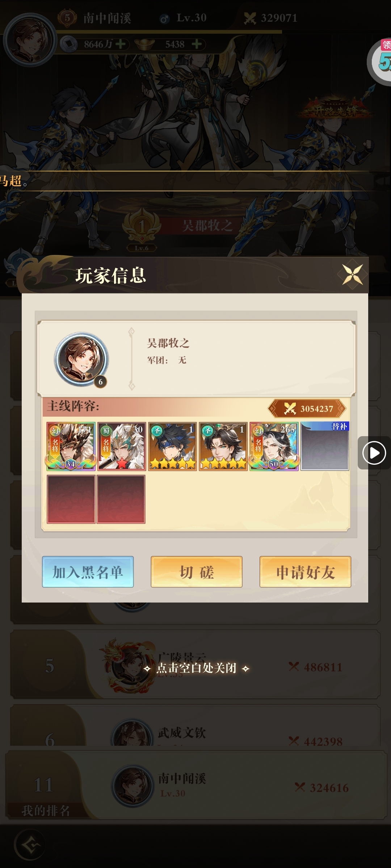
Task: Tap the second empty red formation slot
Action: (x=121, y=499)
